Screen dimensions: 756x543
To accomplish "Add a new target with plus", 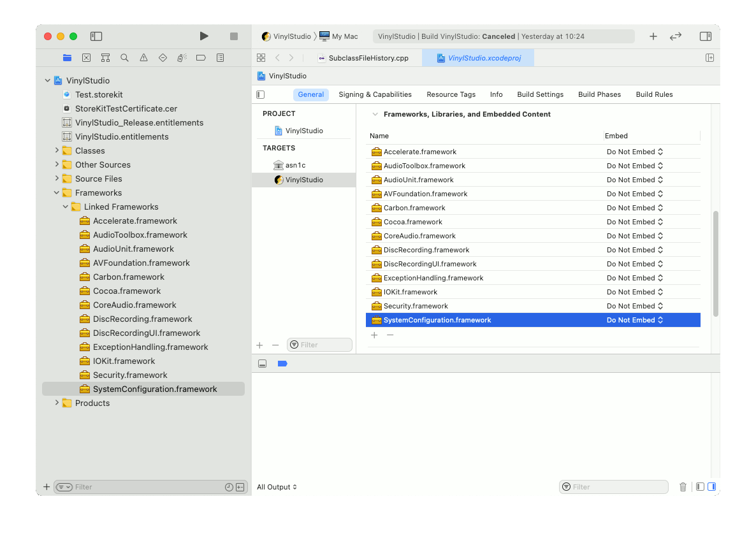I will pyautogui.click(x=260, y=345).
